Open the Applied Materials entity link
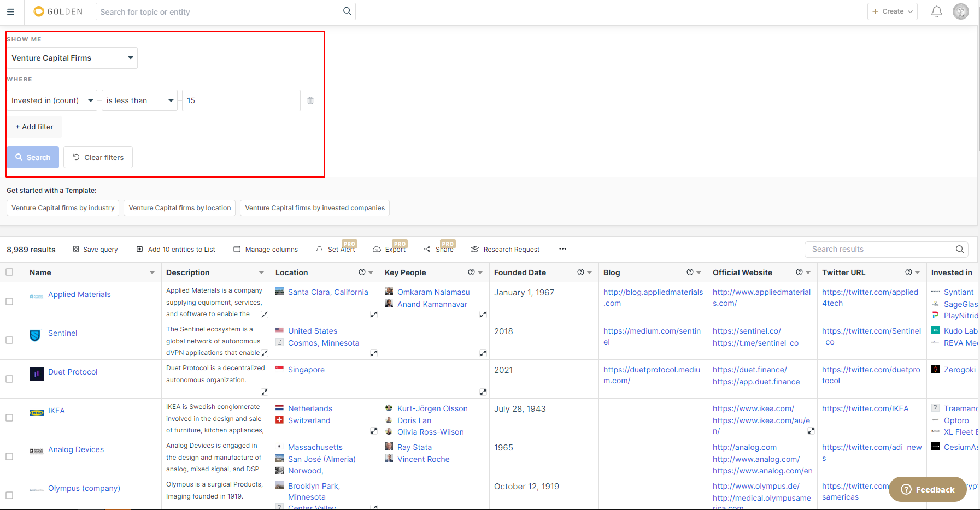The image size is (980, 510). pyautogui.click(x=79, y=294)
